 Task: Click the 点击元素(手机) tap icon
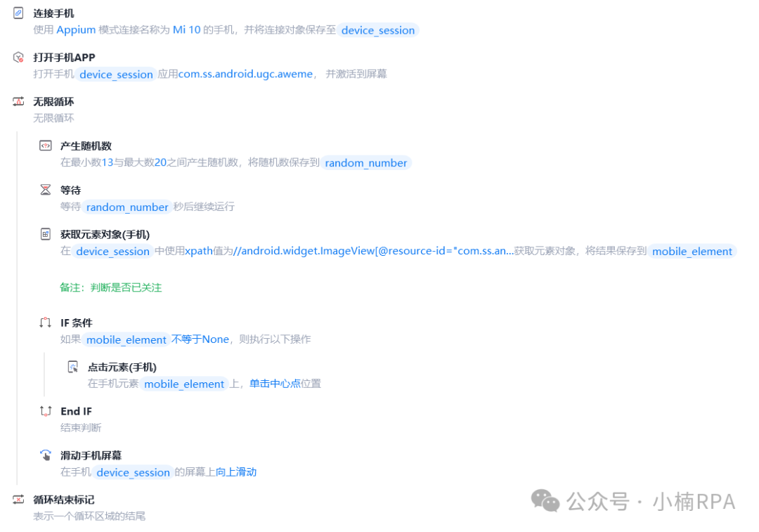coord(72,366)
